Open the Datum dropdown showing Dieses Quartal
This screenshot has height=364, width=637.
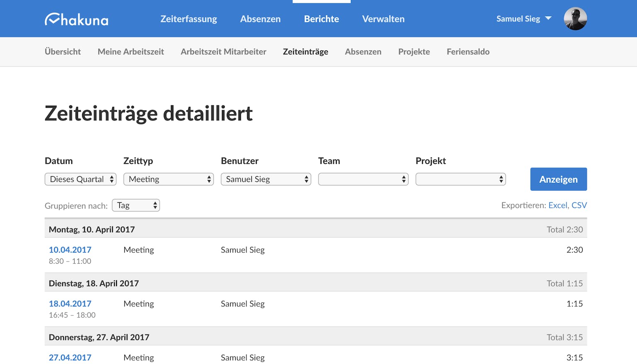pyautogui.click(x=80, y=179)
